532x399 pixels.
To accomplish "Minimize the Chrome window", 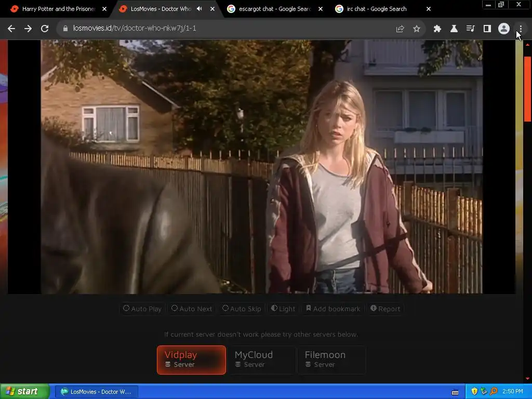I will point(488,4).
